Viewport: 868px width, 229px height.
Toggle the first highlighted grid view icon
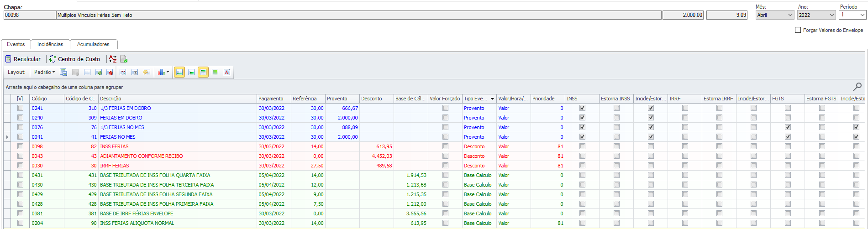coord(179,72)
